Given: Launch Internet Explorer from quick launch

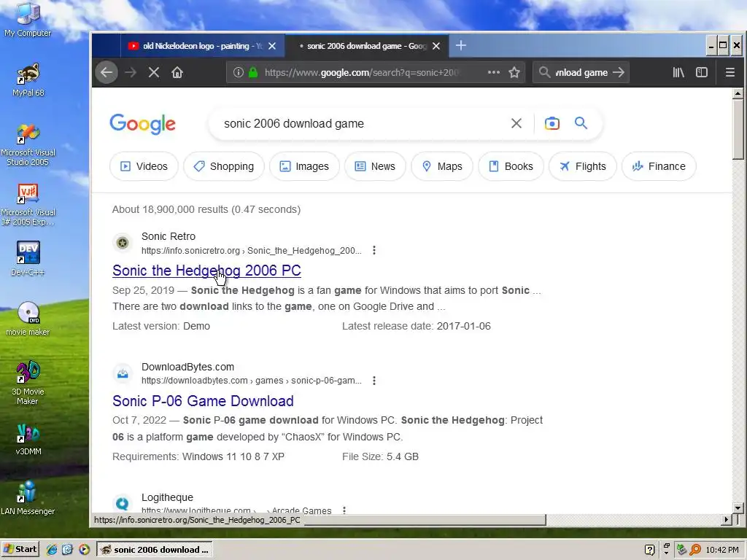Looking at the screenshot, I should [x=52, y=550].
